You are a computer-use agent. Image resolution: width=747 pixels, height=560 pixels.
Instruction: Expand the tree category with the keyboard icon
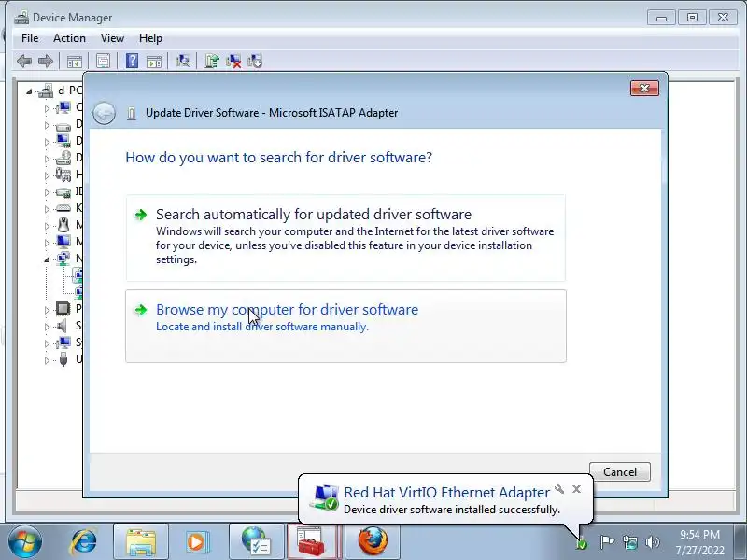coord(47,209)
